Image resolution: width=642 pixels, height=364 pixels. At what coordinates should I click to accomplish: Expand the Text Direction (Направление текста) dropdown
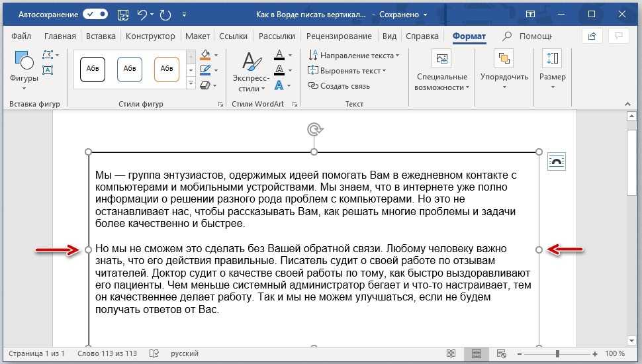(x=397, y=56)
